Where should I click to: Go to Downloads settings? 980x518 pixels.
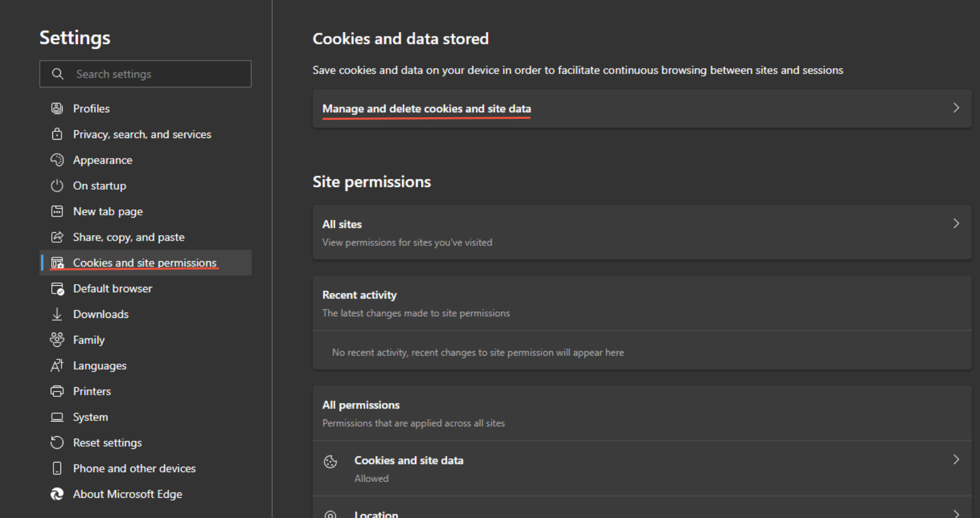pyautogui.click(x=145, y=314)
